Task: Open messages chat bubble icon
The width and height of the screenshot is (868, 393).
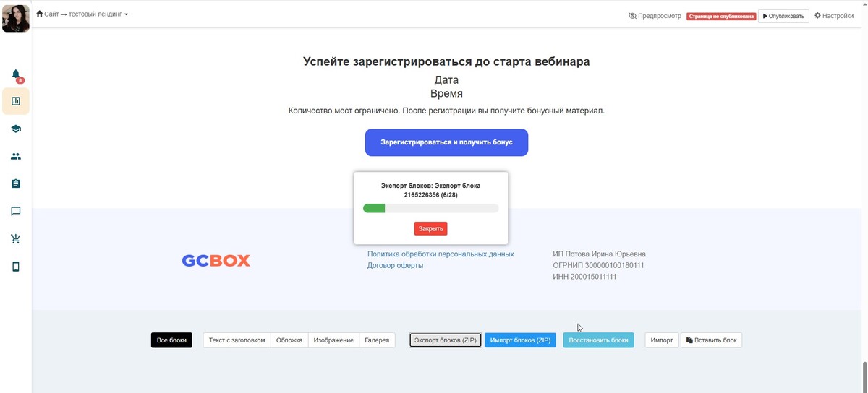Action: point(16,211)
